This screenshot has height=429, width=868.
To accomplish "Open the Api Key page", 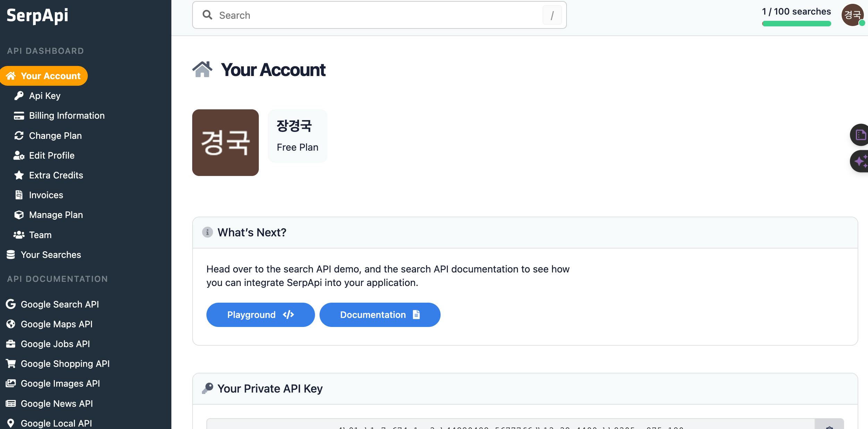I will [45, 96].
